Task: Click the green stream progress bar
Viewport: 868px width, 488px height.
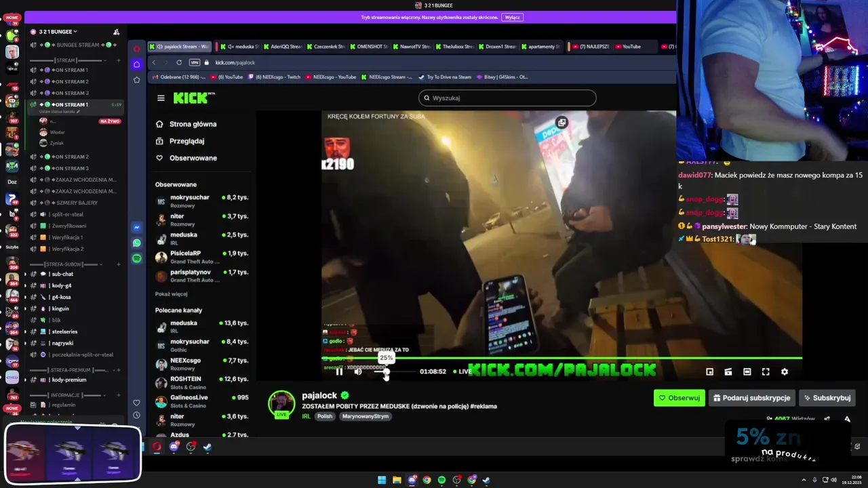Action: point(561,359)
